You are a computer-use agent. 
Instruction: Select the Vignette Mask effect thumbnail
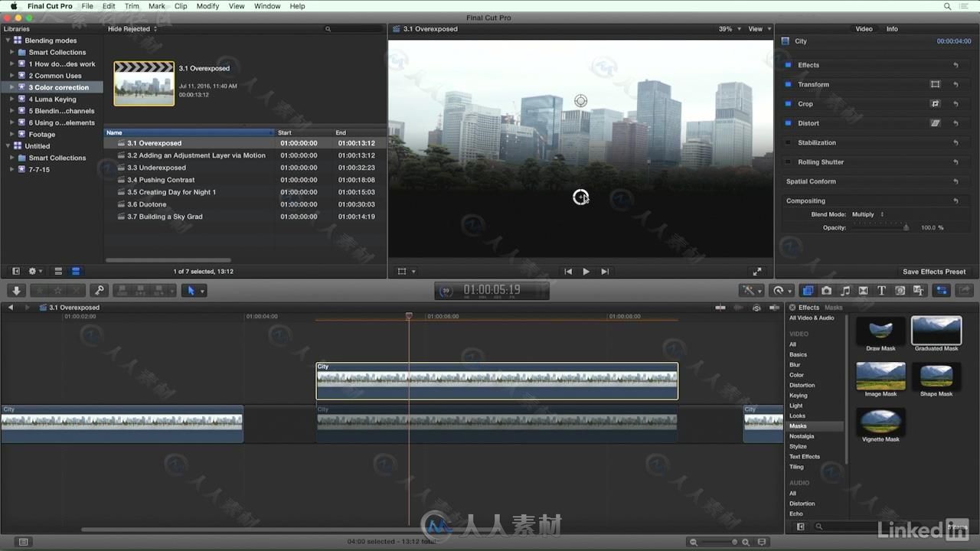tap(880, 422)
